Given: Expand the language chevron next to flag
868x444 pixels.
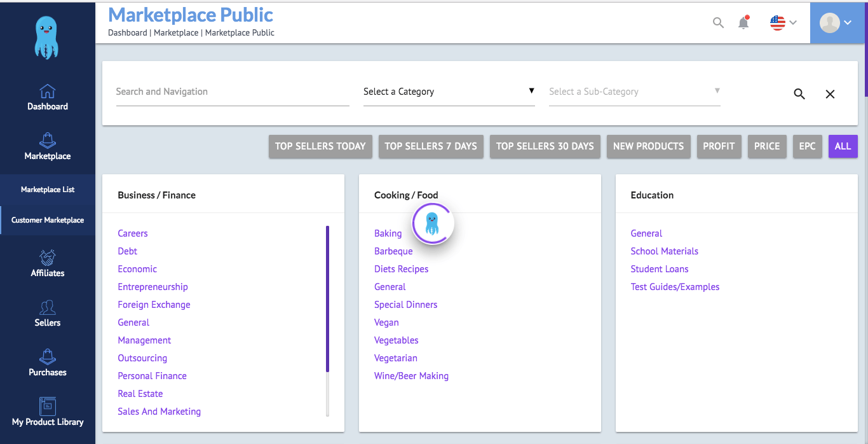Looking at the screenshot, I should point(792,23).
